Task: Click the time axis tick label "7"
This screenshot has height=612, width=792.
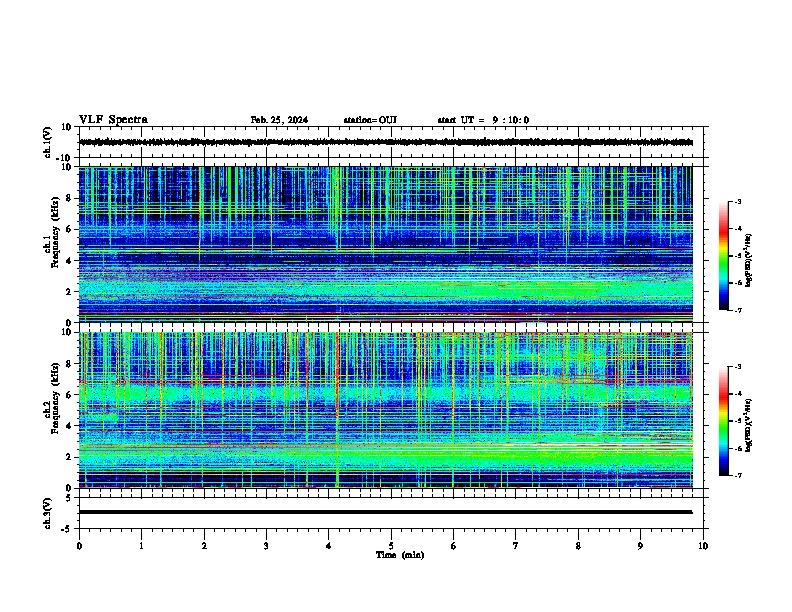Action: [x=516, y=546]
